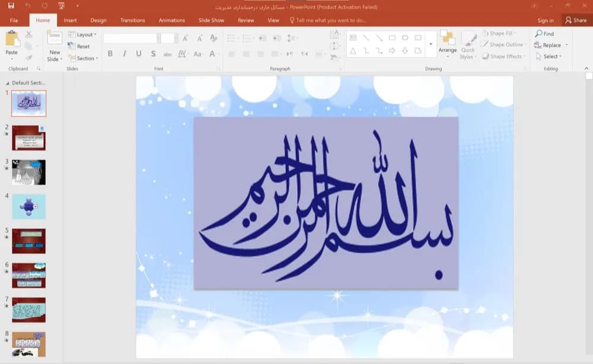Click the Undo arrow in the title bar

pyautogui.click(x=28, y=6)
